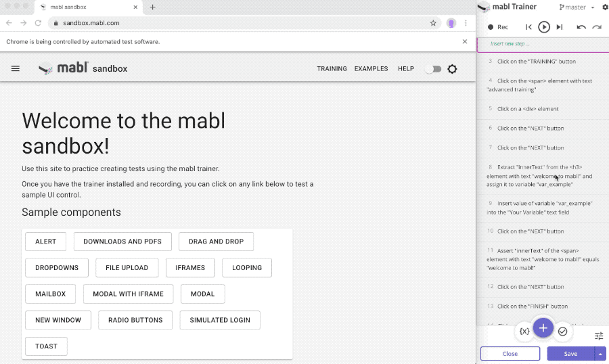The width and height of the screenshot is (609, 364).
Task: Open the TRAINING menu
Action: [x=332, y=69]
